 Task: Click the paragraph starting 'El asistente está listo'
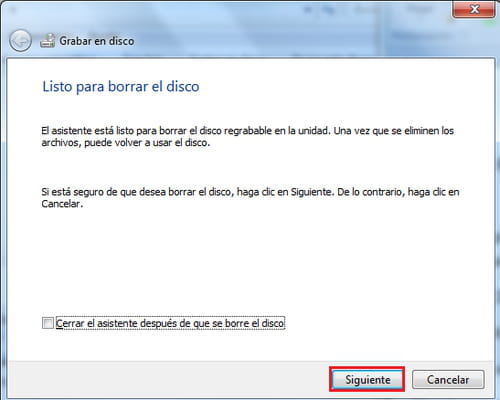pyautogui.click(x=247, y=136)
